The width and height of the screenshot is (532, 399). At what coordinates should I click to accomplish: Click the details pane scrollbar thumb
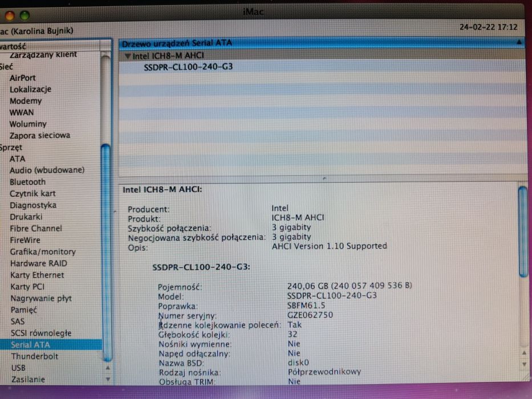pyautogui.click(x=523, y=231)
